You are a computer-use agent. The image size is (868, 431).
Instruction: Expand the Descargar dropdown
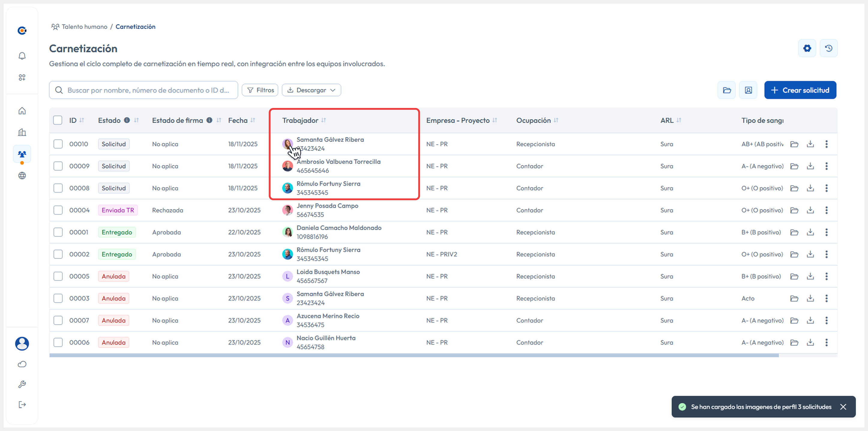tap(311, 90)
